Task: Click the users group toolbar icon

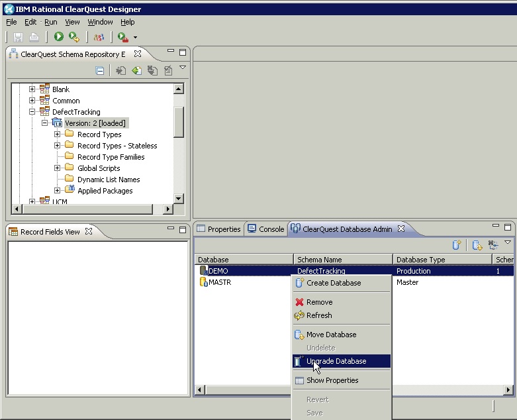Action: coord(99,37)
